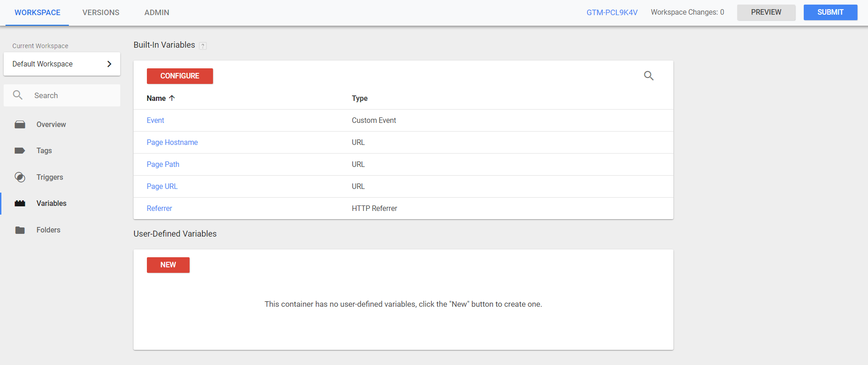The image size is (868, 365).
Task: Toggle Name column sort order arrow
Action: [x=172, y=98]
